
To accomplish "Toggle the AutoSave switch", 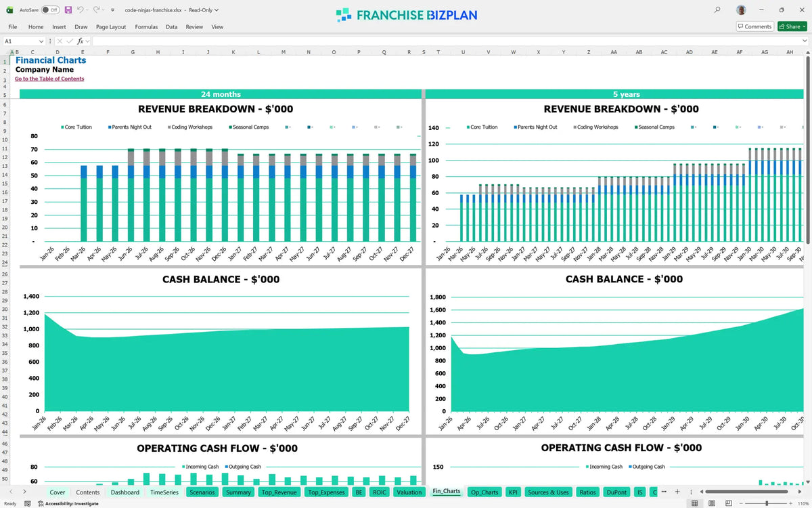I will coord(50,10).
